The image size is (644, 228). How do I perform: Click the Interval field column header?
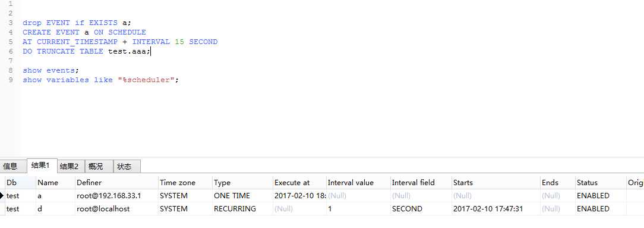[421, 182]
